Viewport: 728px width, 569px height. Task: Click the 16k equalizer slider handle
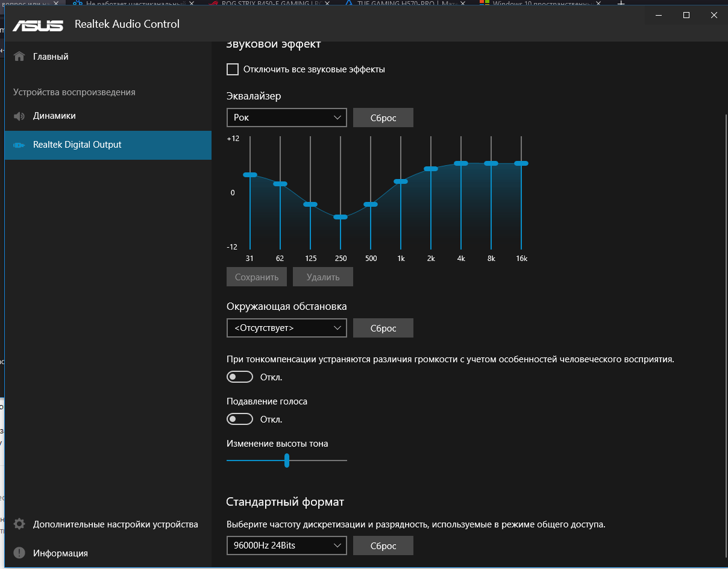[x=521, y=163]
